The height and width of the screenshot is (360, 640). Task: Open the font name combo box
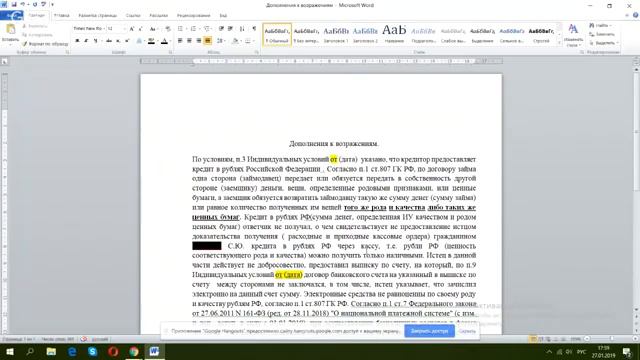click(89, 29)
